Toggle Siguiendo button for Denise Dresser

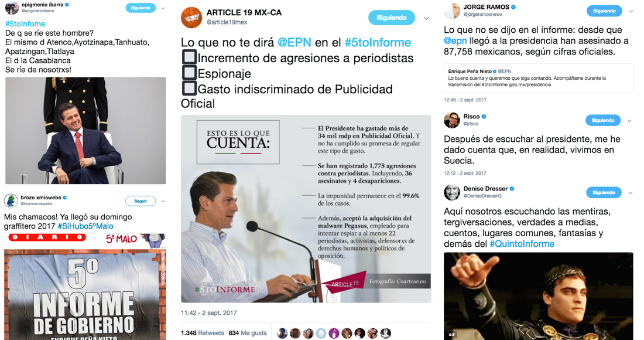click(x=604, y=192)
